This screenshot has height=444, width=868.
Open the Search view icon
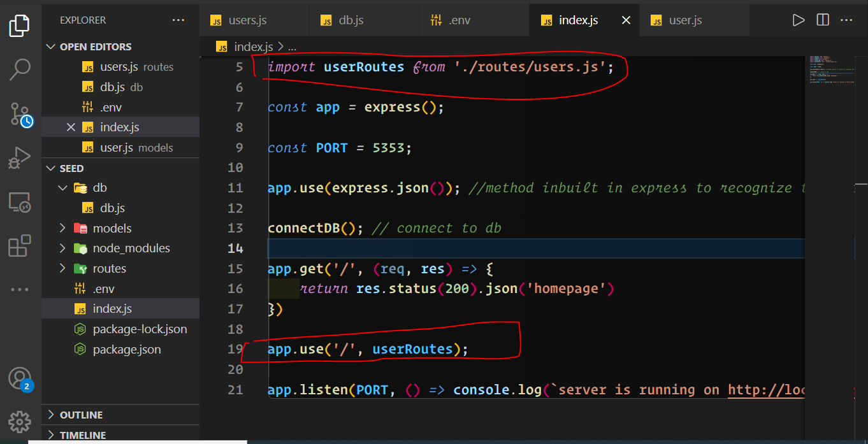20,69
